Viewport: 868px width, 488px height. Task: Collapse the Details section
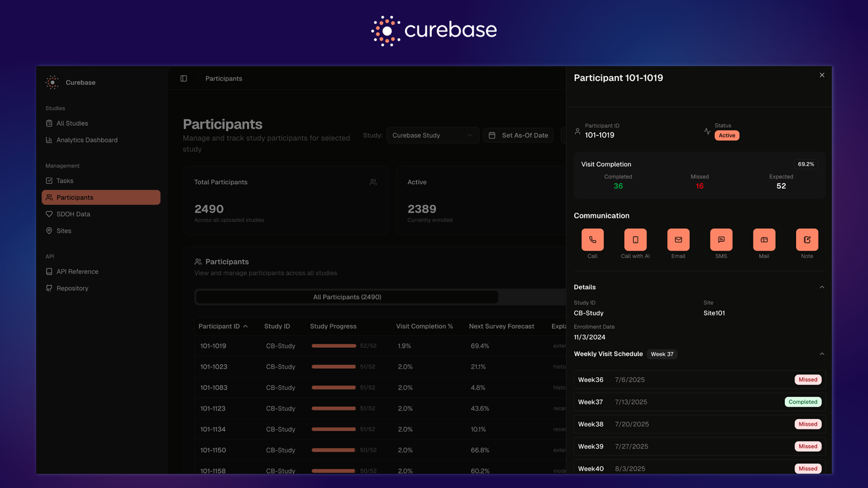(x=822, y=287)
